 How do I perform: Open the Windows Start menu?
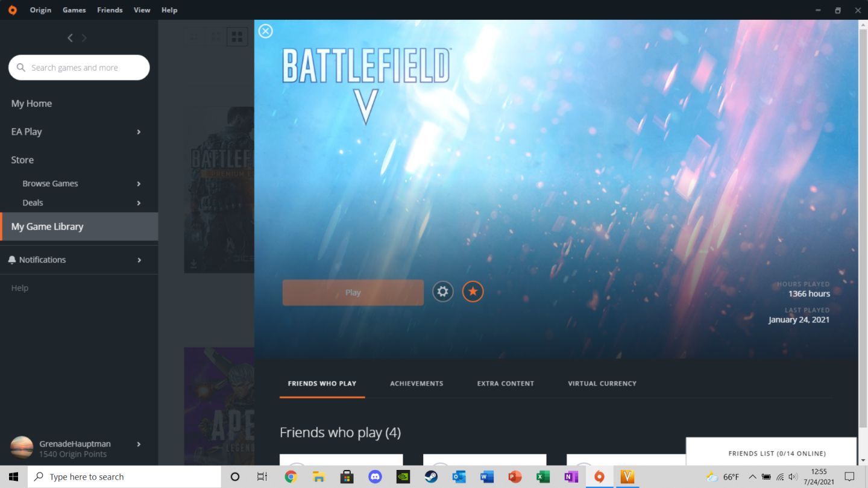coord(13,477)
